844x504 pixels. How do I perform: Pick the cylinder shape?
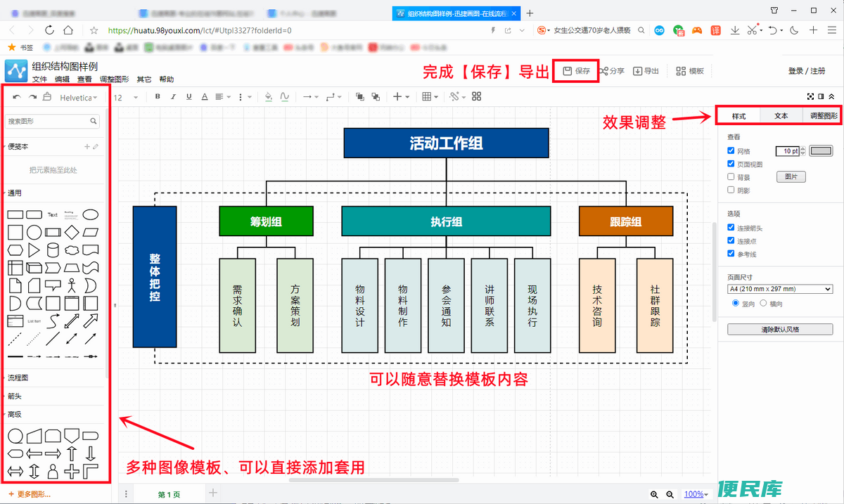pyautogui.click(x=53, y=250)
